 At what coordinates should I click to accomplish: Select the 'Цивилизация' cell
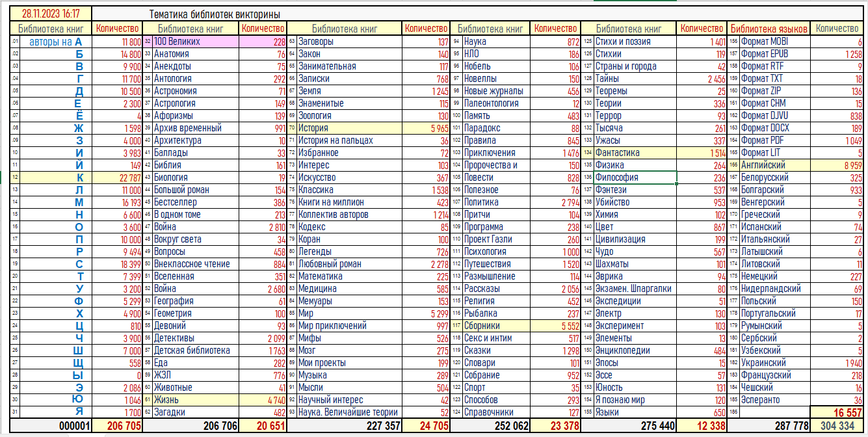(635, 239)
